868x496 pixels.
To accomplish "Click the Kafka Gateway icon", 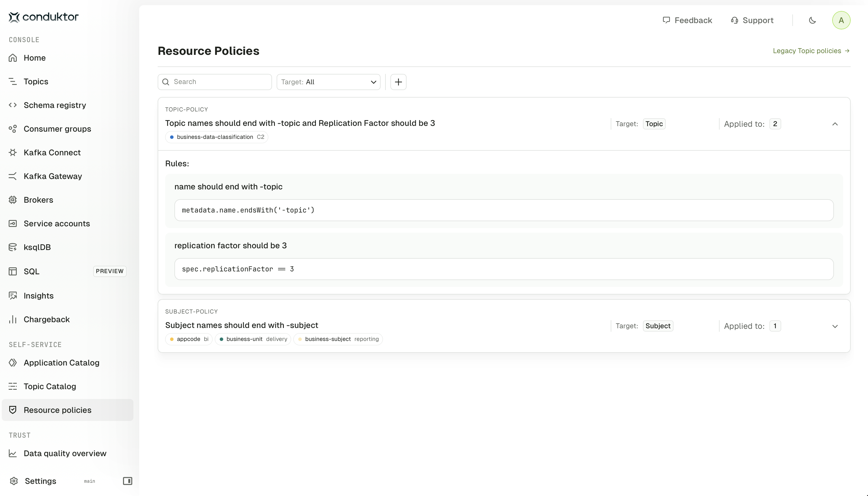I will pos(13,176).
